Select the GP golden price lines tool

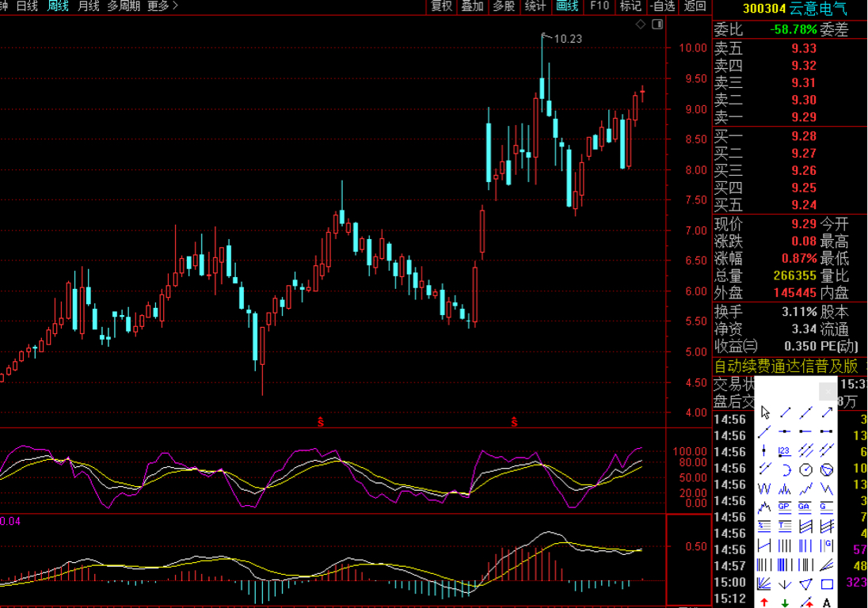(x=784, y=507)
